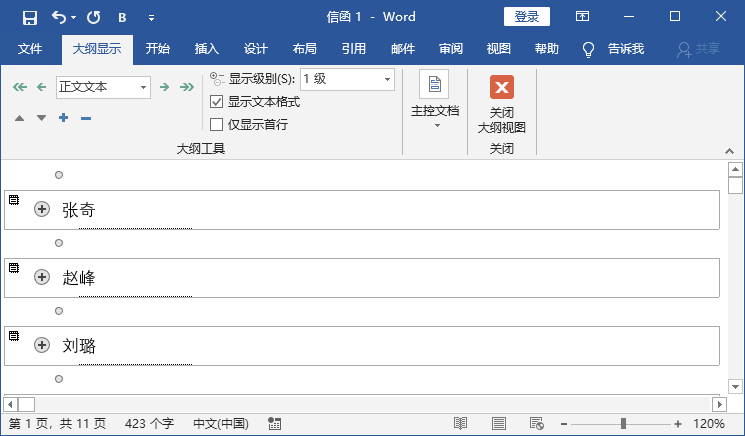The image size is (745, 436).
Task: Click the page count 第 1 页，共 11 页
Action: coord(57,424)
